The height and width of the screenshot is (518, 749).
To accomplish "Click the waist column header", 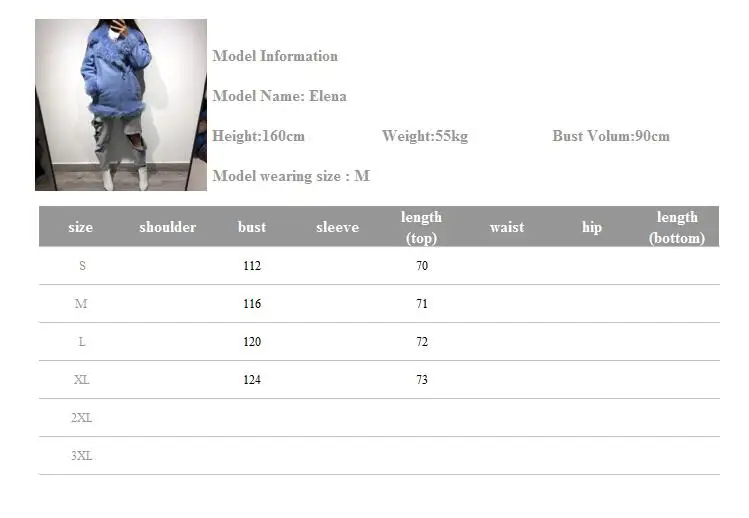I will point(507,227).
